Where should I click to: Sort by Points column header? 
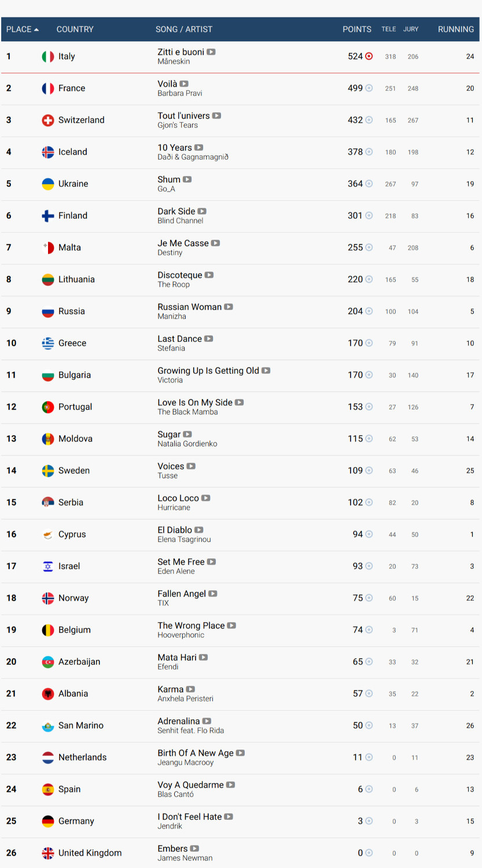tap(356, 30)
